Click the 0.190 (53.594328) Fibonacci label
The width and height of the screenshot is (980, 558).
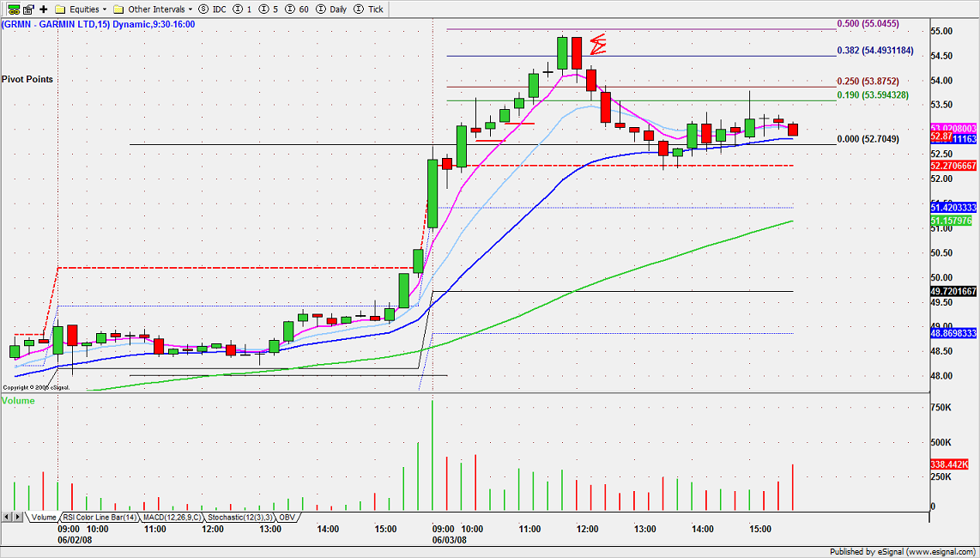873,95
